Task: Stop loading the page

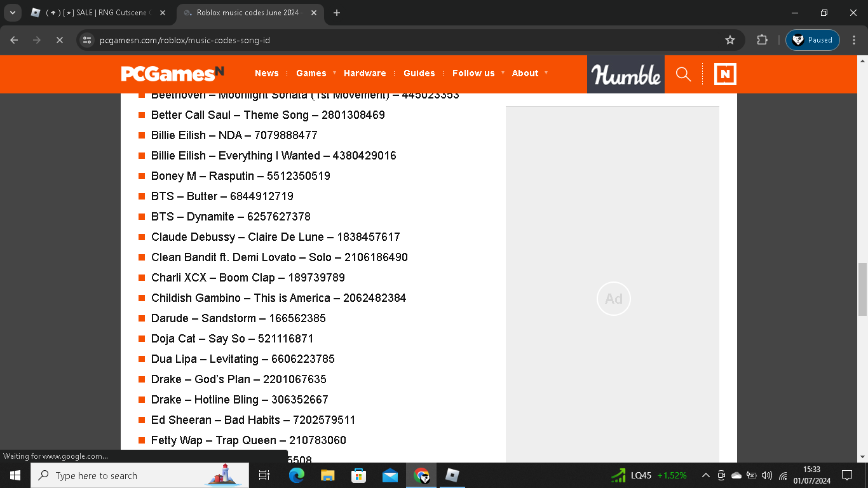Action: click(59, 40)
